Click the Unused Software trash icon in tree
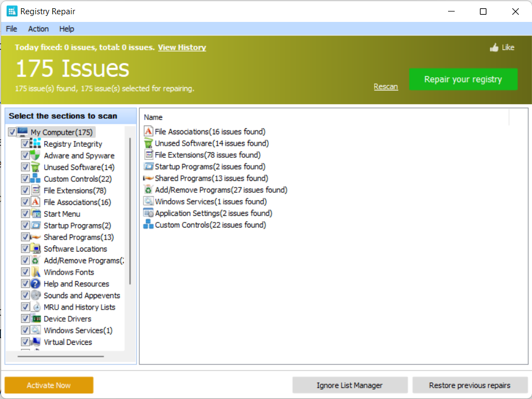Viewport: 532px width, 399px height. pos(35,167)
